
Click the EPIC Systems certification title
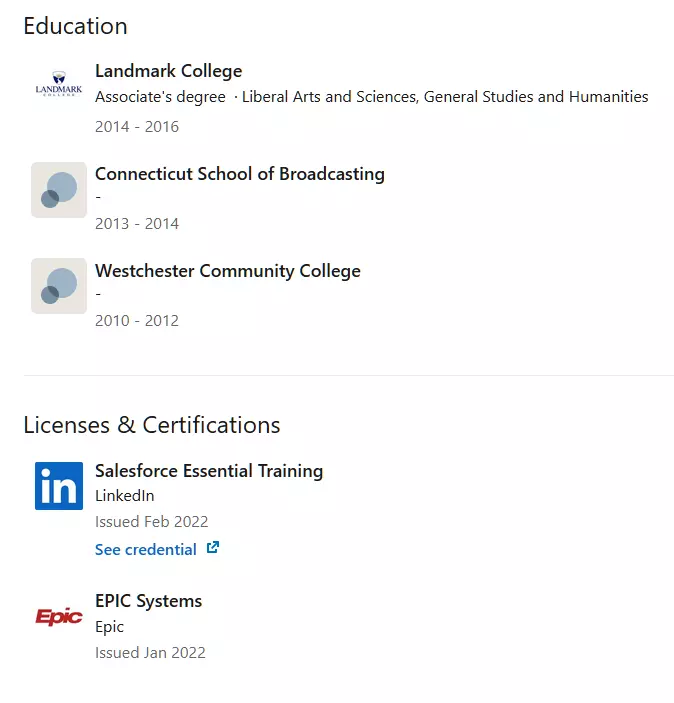(148, 601)
